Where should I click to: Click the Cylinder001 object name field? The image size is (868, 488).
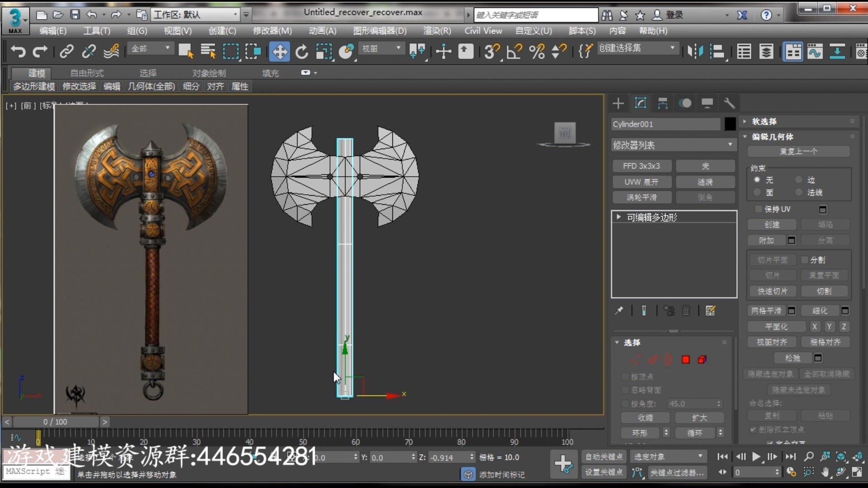665,124
